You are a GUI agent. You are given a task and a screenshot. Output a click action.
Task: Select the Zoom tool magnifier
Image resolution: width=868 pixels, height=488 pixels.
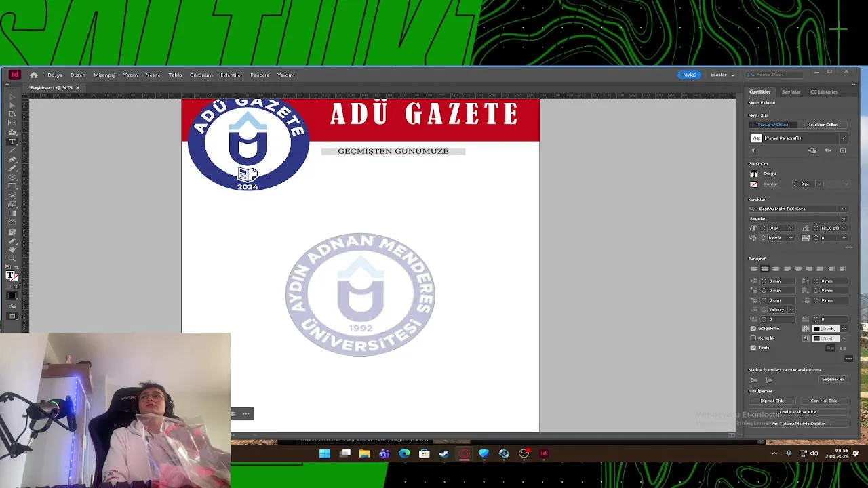tap(12, 258)
